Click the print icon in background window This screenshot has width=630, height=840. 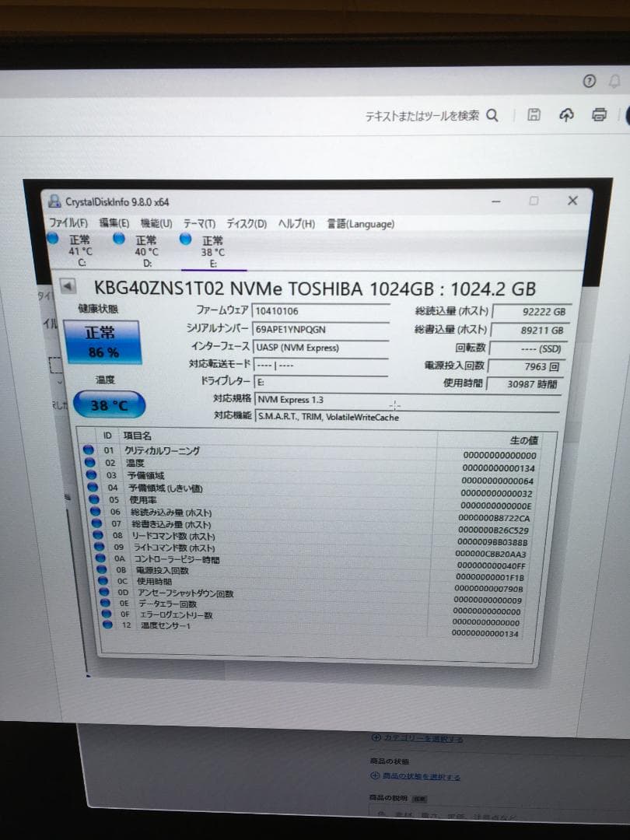pos(600,114)
